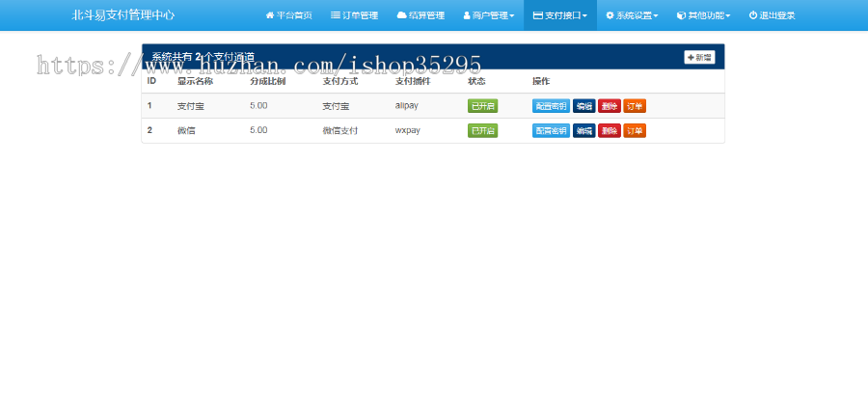Click 退出登录 logout power icon
Viewport: 868px width, 407px height.
pyautogui.click(x=772, y=15)
